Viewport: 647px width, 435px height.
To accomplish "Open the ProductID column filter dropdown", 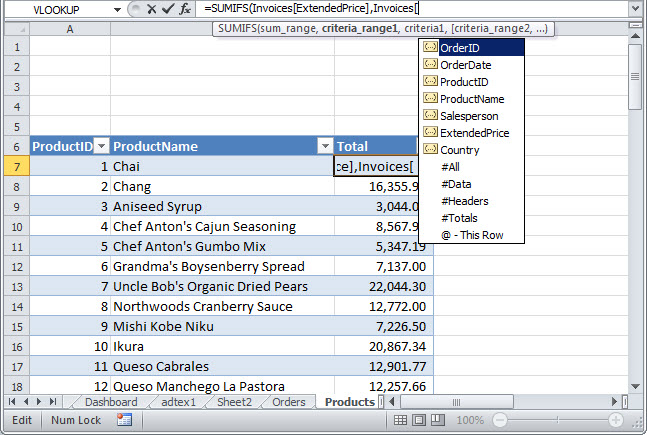I will 100,146.
